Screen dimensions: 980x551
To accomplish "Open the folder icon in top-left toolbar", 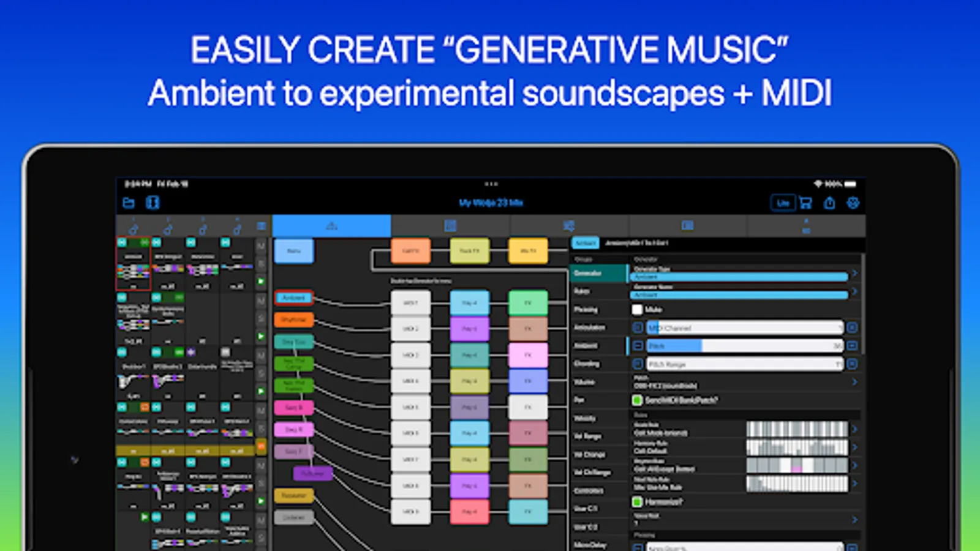I will coord(129,203).
